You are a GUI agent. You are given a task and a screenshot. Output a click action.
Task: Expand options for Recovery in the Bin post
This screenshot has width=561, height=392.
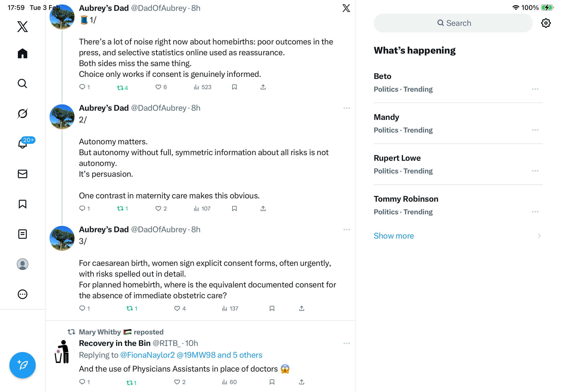coord(347,343)
